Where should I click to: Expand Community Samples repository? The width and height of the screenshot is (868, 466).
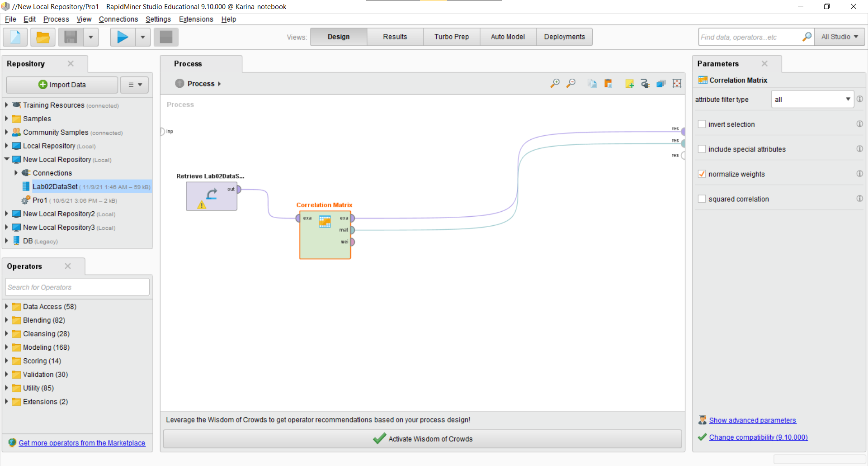(6, 132)
